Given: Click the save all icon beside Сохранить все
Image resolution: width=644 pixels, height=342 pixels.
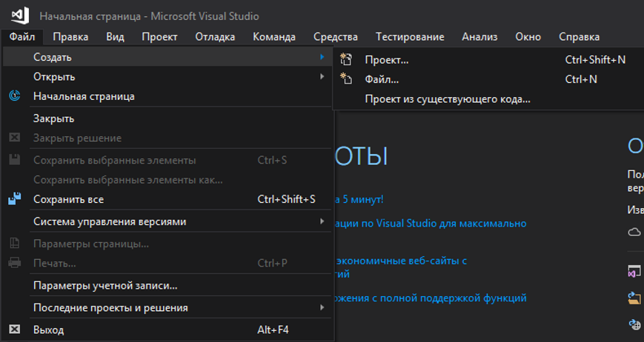Looking at the screenshot, I should (x=15, y=199).
